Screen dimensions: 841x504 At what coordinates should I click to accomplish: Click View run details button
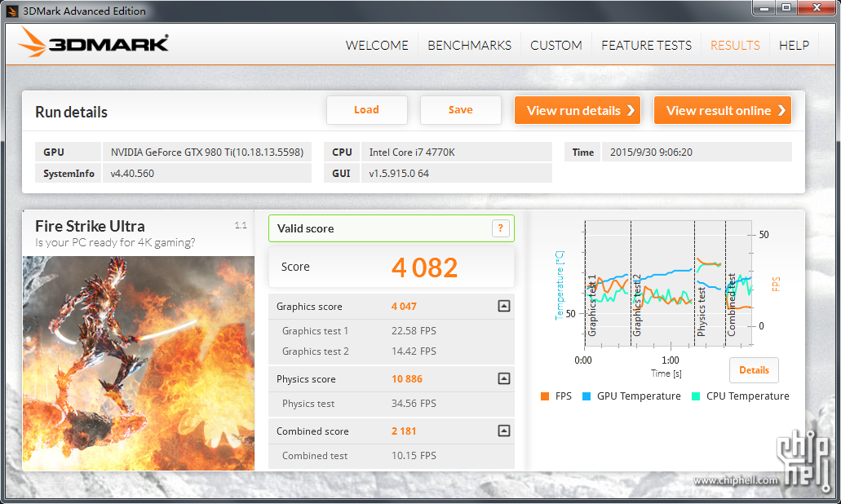[578, 110]
